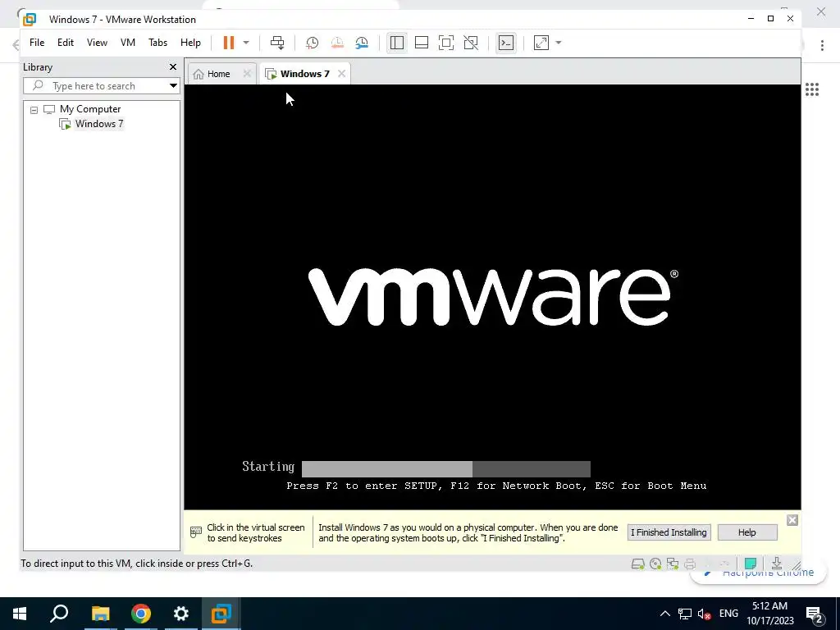
Task: Click the stretch guest display icon
Action: coord(541,43)
